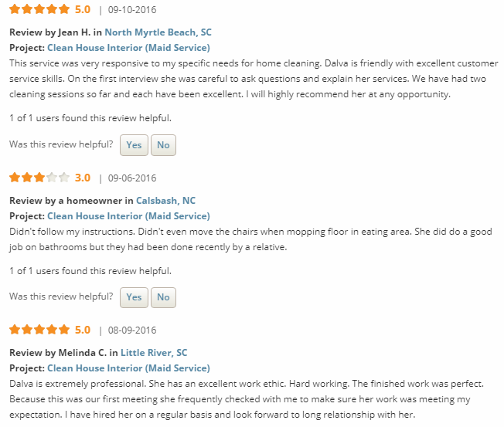Click the 3.0 rating score text
Viewport: 504px width, 427px height.
[x=83, y=178]
